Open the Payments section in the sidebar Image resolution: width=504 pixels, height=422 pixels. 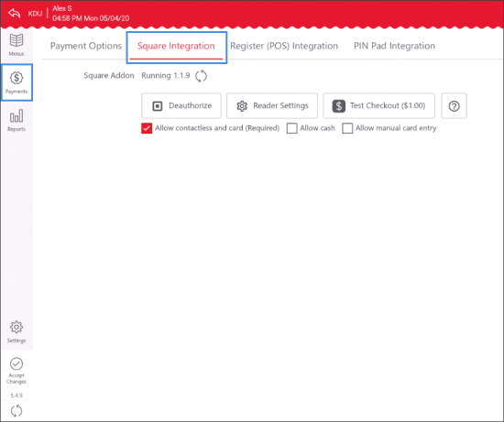[x=16, y=82]
